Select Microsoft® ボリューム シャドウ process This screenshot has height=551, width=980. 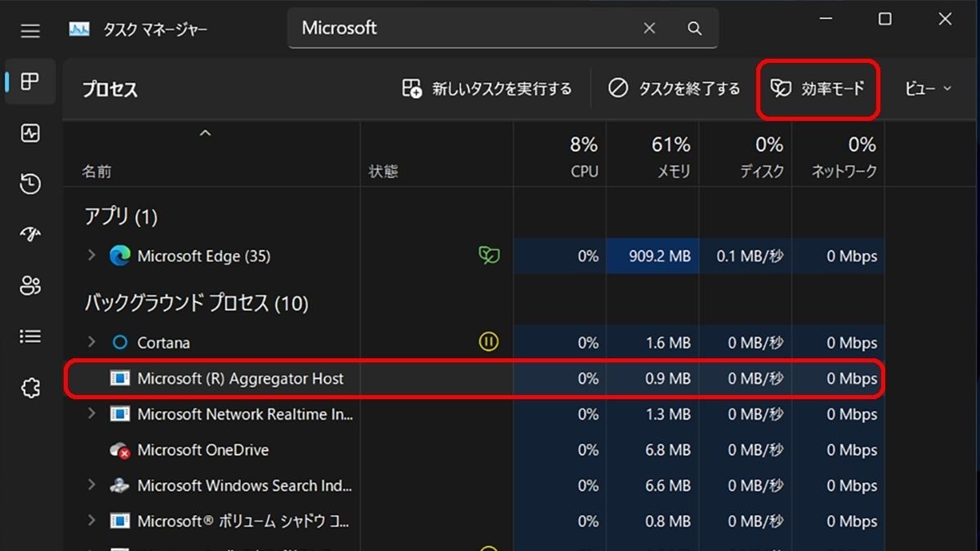(x=245, y=521)
